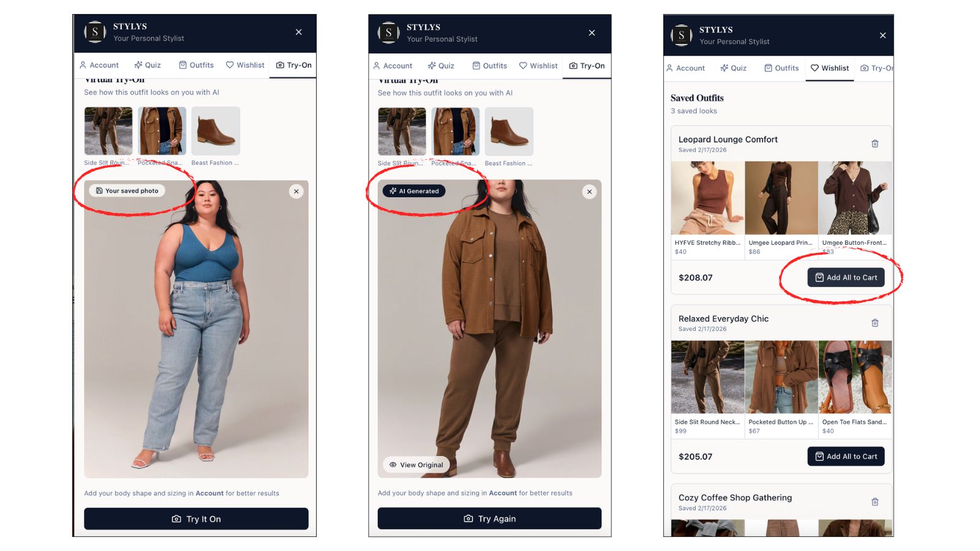Open Account tab in the Saved Outfits panel
The height and width of the screenshot is (551, 980).
coord(685,68)
